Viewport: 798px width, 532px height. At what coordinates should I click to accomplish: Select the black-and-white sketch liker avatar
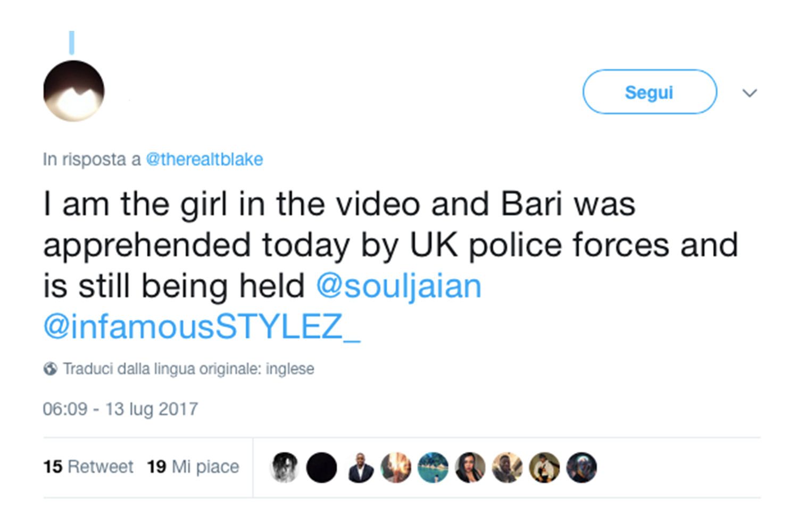coord(285,468)
